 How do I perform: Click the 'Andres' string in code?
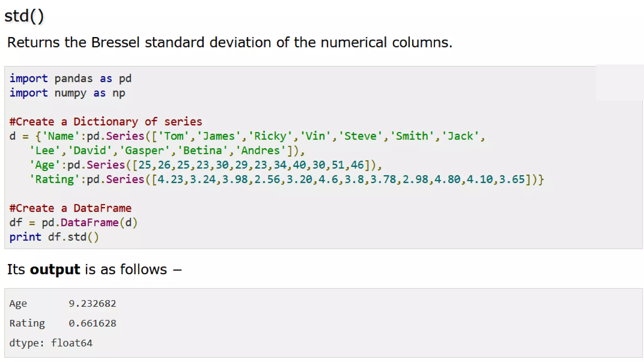coord(261,151)
